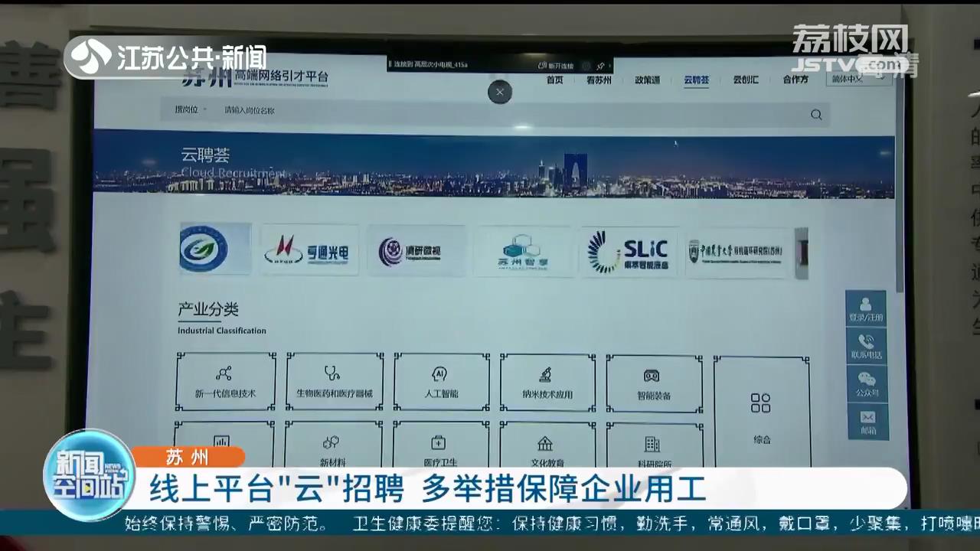Open the 公众号 WeChat icon
The height and width of the screenshot is (551, 980).
(867, 383)
